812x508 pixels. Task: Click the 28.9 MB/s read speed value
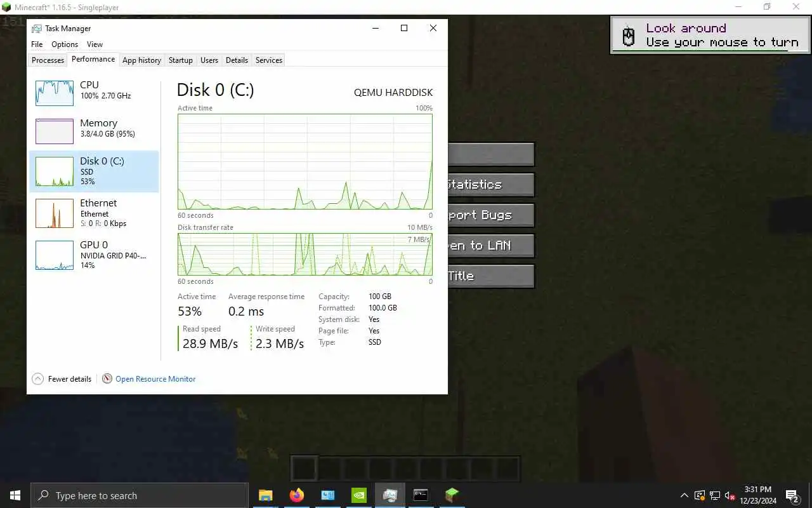[210, 344]
